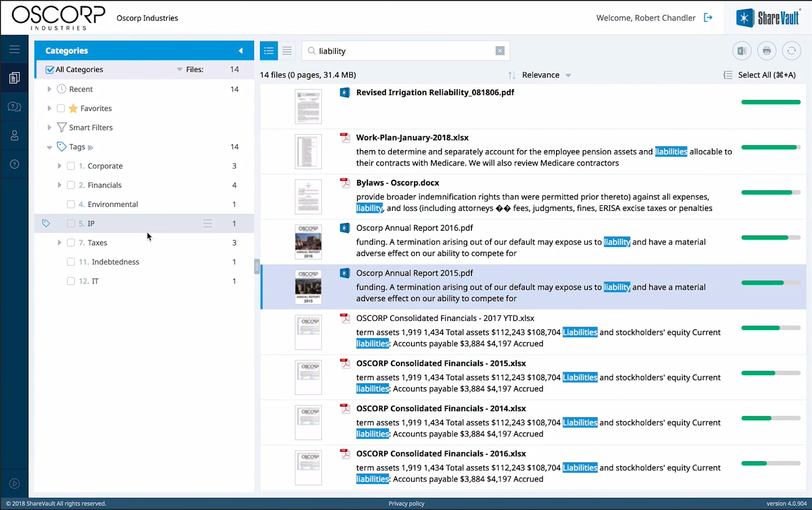
Task: Open the help question mark icon
Action: (14, 164)
